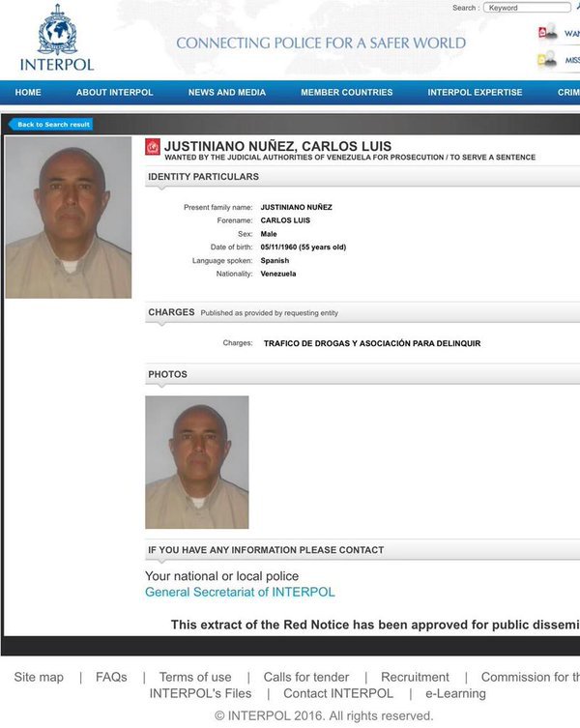The image size is (580, 728).
Task: Follow General Secretariat of INTERPOL link
Action: click(240, 592)
